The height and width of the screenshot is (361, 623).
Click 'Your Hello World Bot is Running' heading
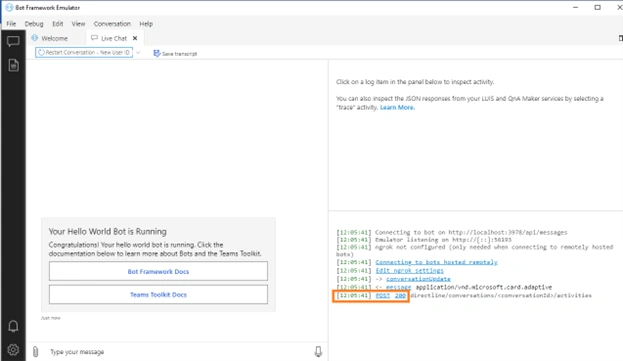pyautogui.click(x=108, y=232)
